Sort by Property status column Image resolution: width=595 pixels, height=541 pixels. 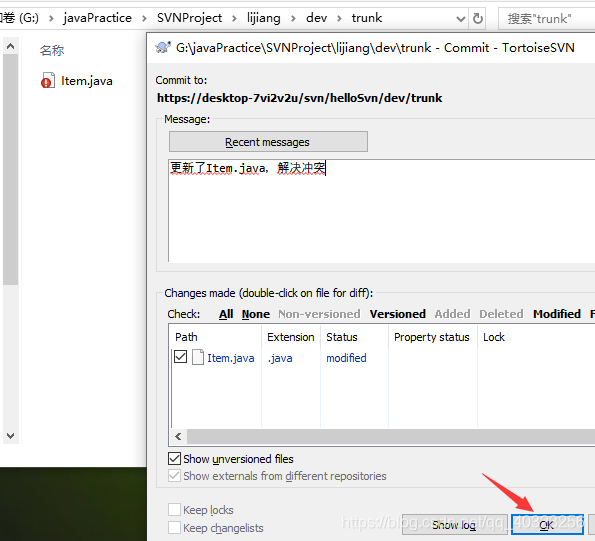[x=433, y=337]
